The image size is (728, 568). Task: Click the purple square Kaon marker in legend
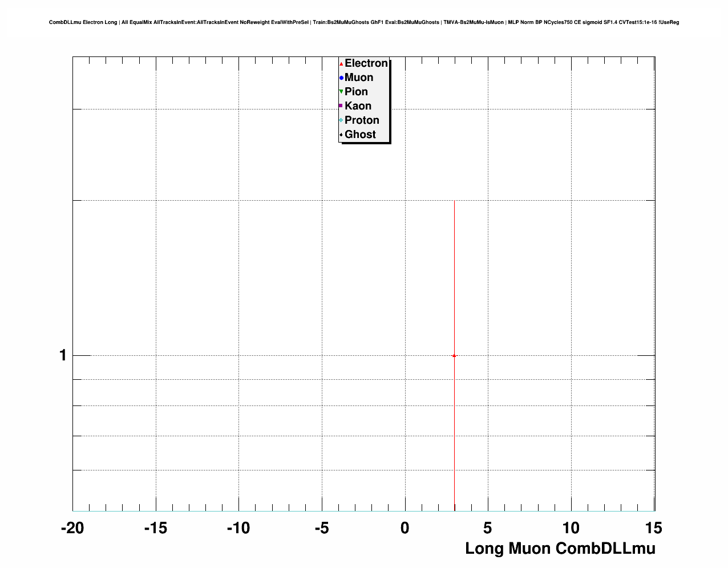tap(341, 106)
